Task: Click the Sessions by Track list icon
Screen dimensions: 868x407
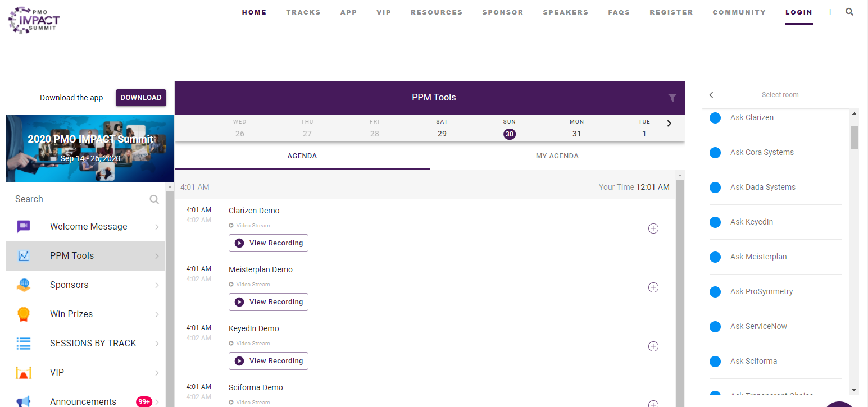Action: pos(23,343)
